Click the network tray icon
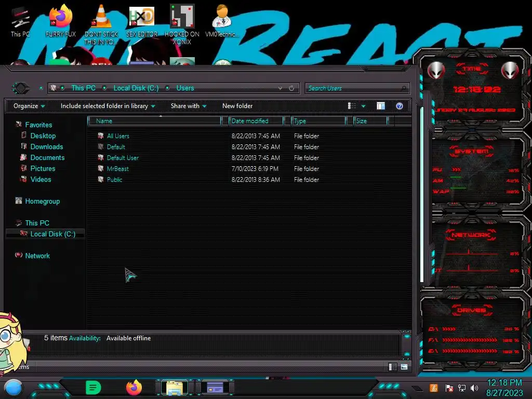The width and height of the screenshot is (532, 399). coord(462,388)
